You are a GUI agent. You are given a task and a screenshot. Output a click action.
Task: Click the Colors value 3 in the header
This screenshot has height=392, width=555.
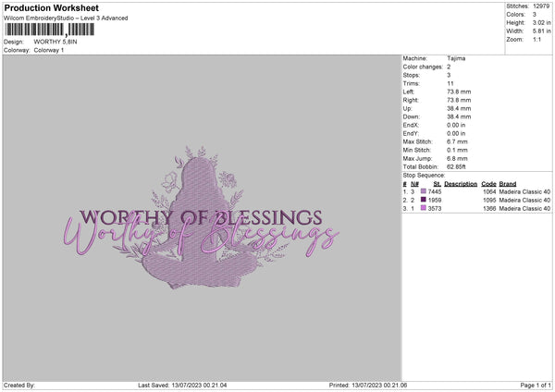(534, 15)
